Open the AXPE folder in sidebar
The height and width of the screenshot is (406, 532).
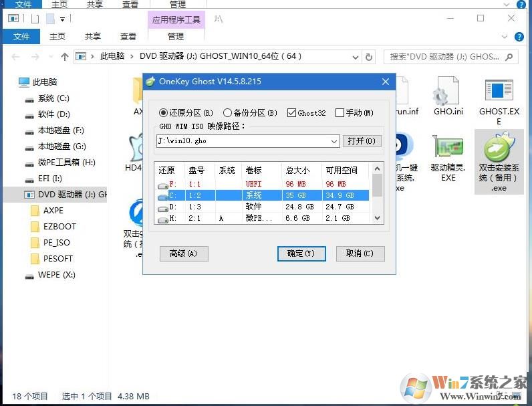(47, 211)
